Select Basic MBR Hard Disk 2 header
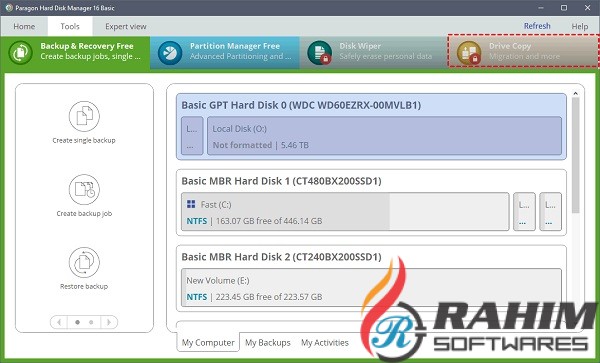600x363 pixels. 281,257
